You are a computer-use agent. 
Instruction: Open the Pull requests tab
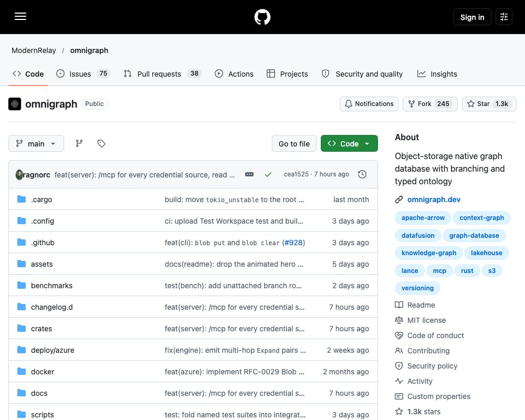(163, 74)
